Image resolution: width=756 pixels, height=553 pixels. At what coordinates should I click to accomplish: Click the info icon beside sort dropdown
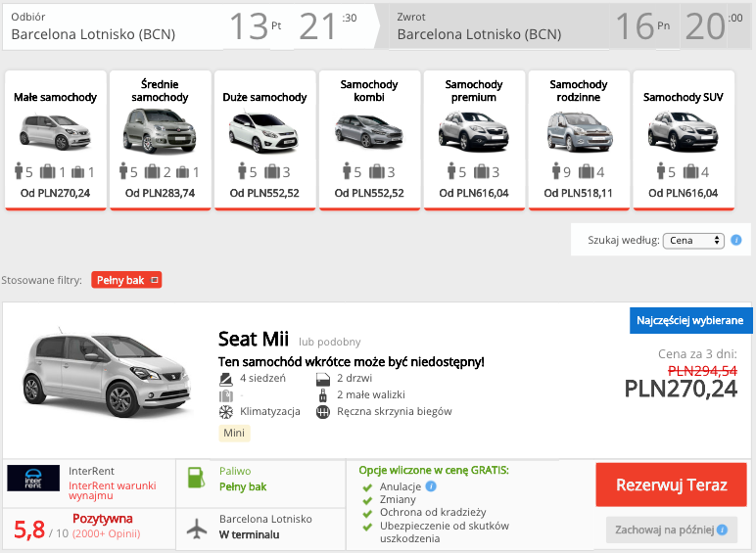click(x=735, y=240)
